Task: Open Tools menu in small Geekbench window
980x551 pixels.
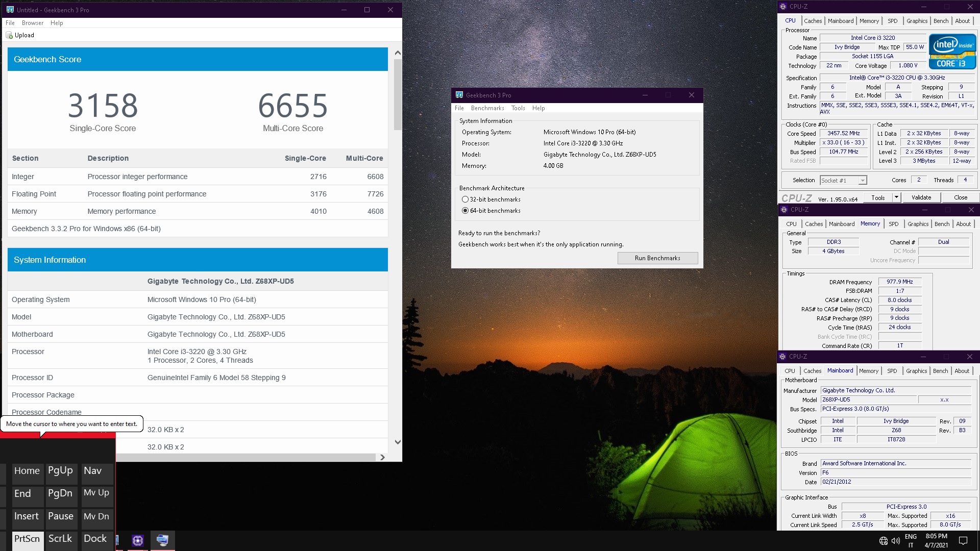Action: click(x=518, y=108)
